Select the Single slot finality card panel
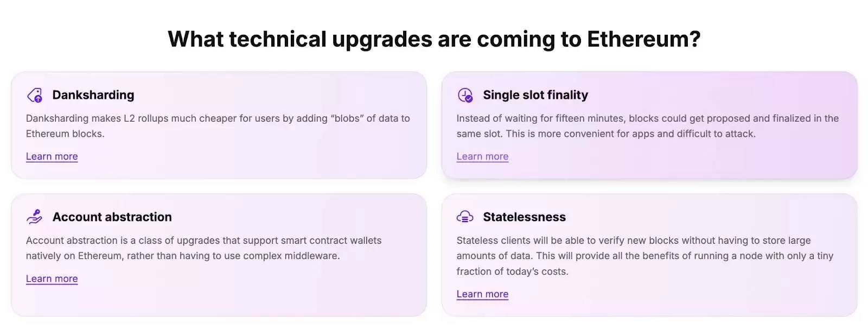 (649, 125)
